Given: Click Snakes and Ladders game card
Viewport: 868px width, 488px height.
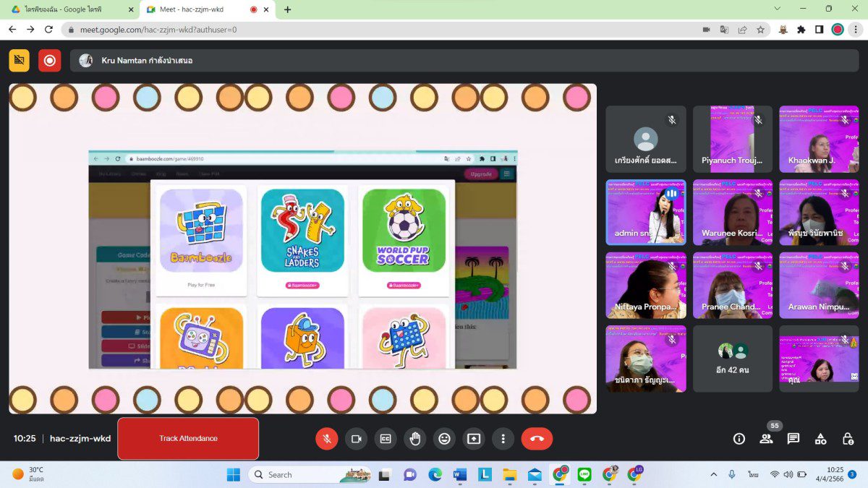Looking at the screenshot, I should coord(302,240).
